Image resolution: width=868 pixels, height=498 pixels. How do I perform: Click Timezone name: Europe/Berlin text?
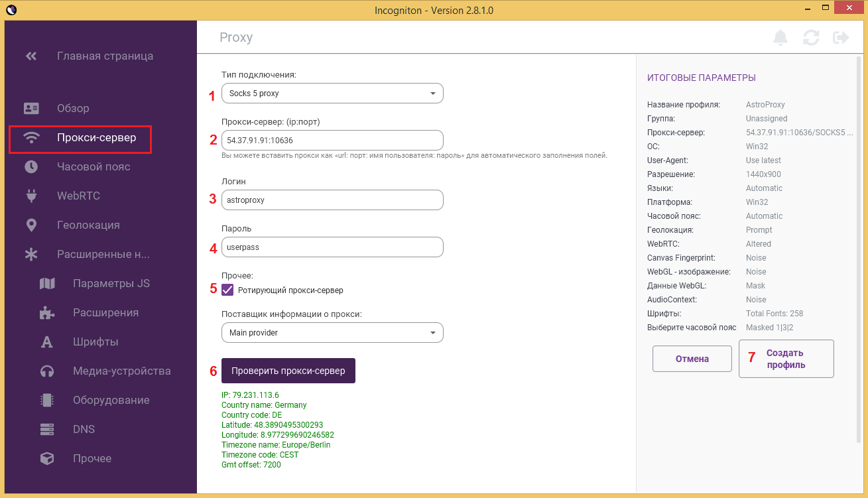click(x=276, y=445)
